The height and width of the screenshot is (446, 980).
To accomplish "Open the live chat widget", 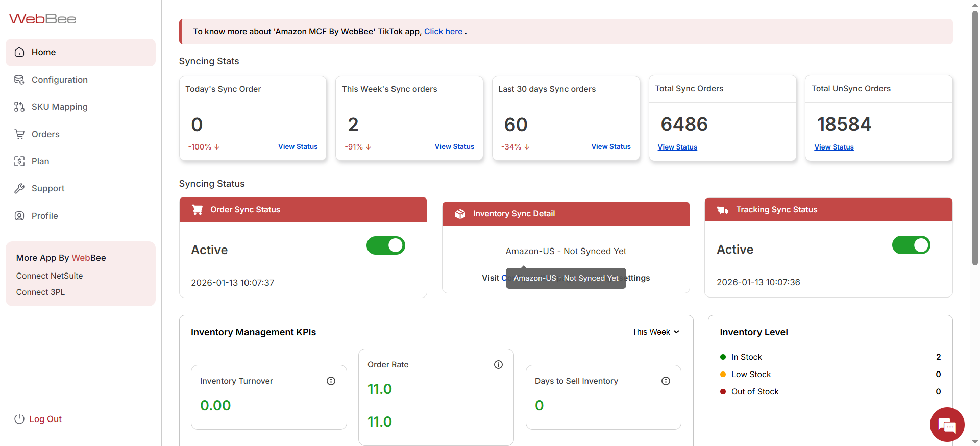I will (947, 424).
